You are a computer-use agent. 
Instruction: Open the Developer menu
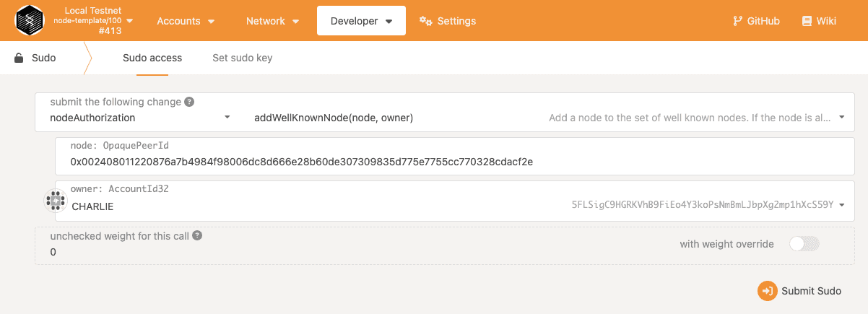pyautogui.click(x=361, y=21)
